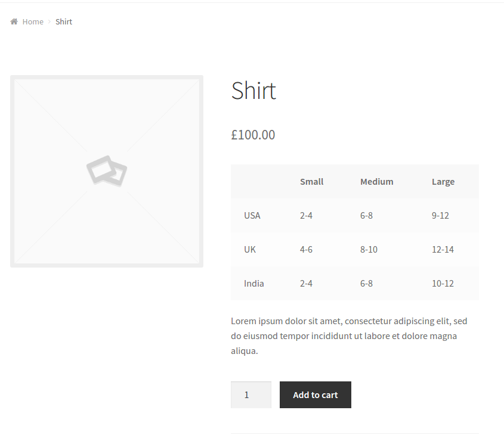504x438 pixels.
Task: Open the Home breadcrumb link
Action: (x=33, y=21)
